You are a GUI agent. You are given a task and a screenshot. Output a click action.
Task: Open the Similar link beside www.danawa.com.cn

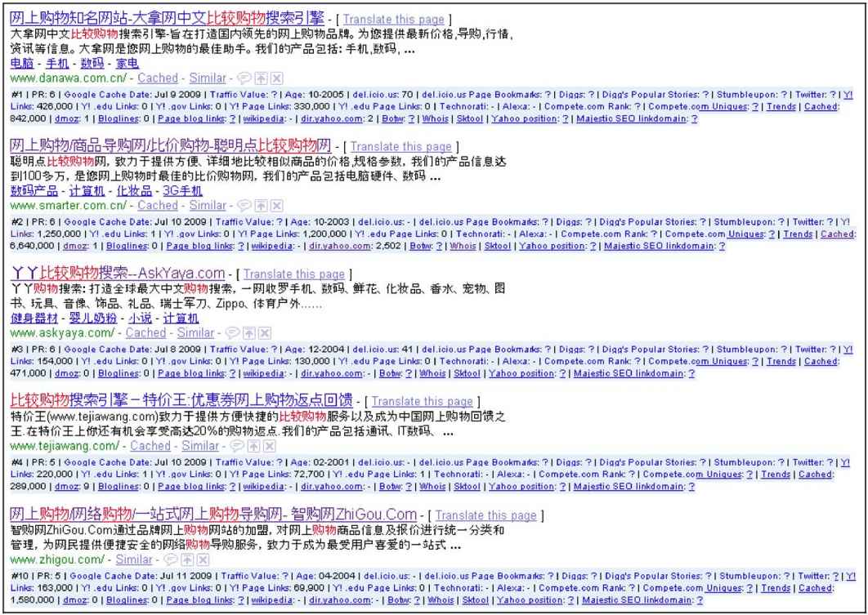208,78
